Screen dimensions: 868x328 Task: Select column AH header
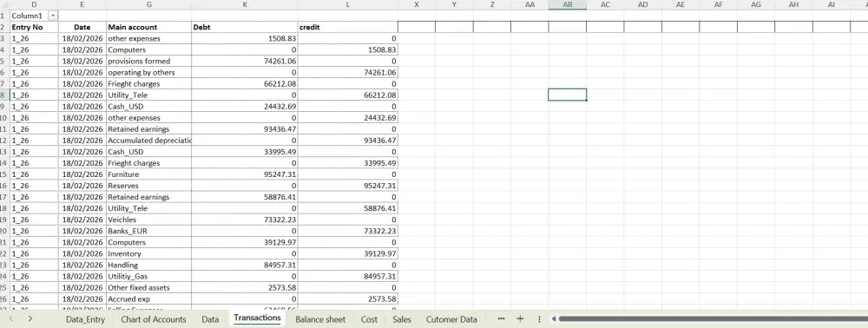793,4
